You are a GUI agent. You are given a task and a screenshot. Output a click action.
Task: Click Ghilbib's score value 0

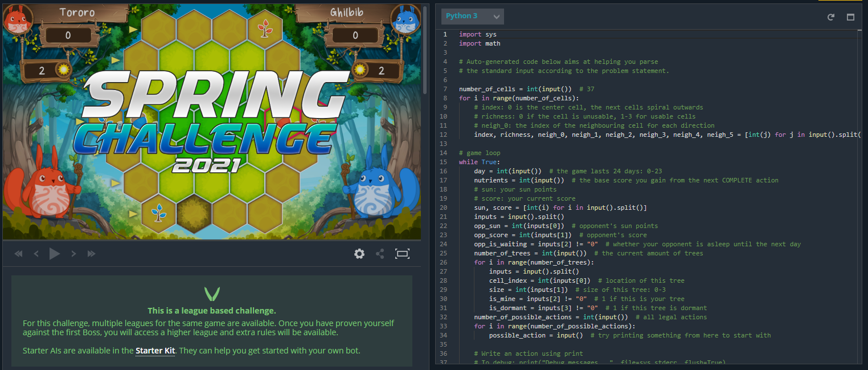point(355,36)
